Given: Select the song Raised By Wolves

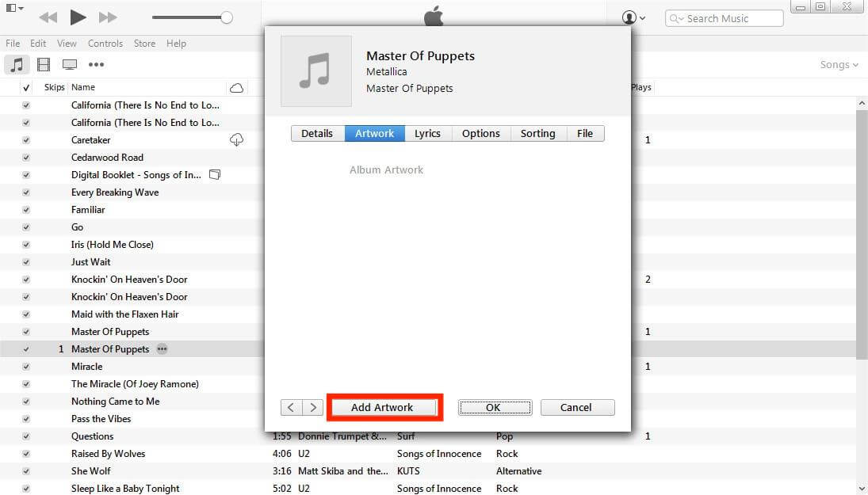Looking at the screenshot, I should (109, 454).
